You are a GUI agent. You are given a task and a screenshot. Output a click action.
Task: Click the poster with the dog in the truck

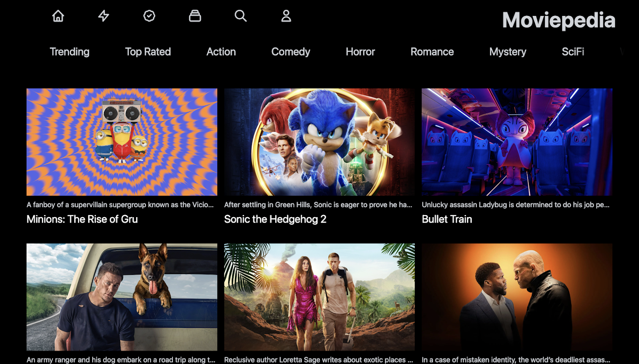coord(121,297)
